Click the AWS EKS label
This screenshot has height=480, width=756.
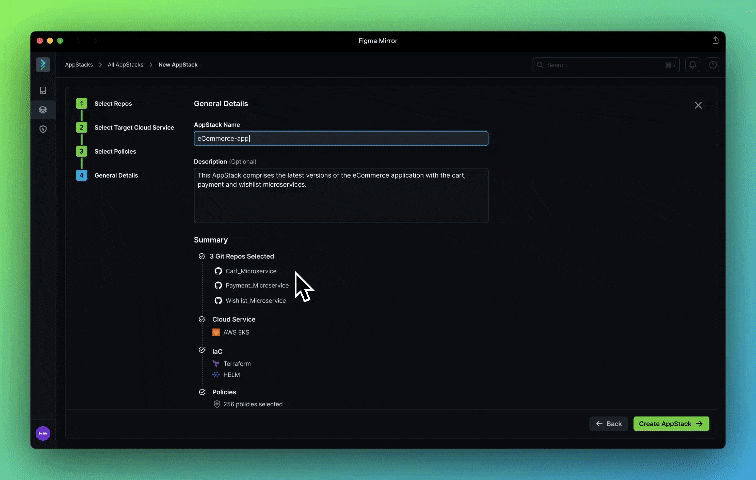coord(236,332)
